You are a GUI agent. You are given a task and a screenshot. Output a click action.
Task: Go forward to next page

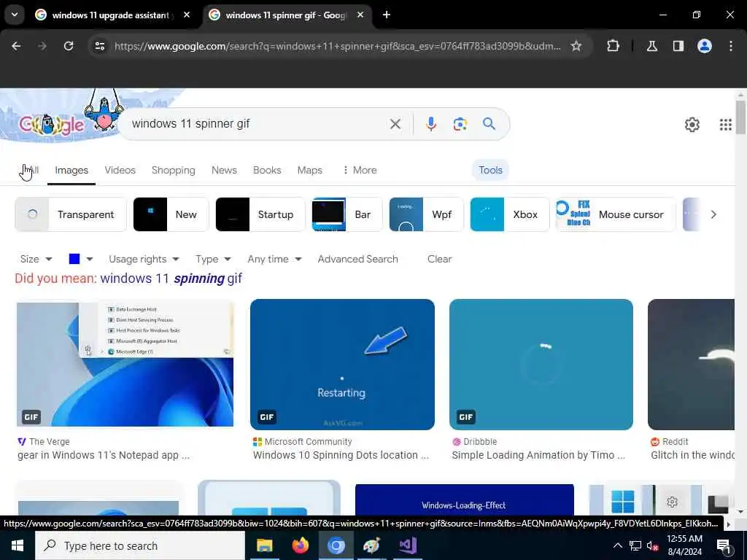[42, 46]
